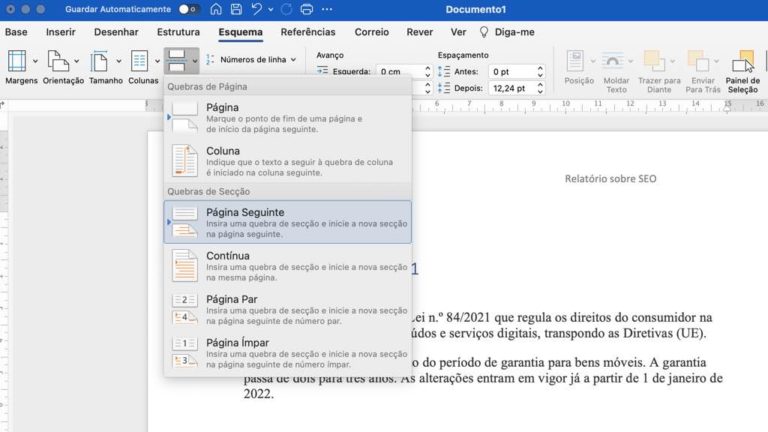This screenshot has width=768, height=432.
Task: Open the Referências tab
Action: coord(308,32)
